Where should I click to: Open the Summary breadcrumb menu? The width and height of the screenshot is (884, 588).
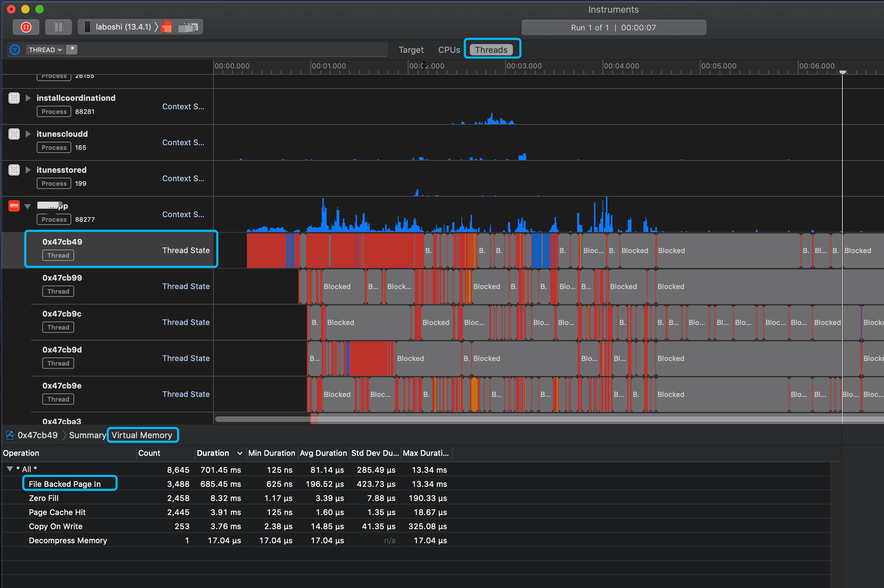tap(87, 435)
